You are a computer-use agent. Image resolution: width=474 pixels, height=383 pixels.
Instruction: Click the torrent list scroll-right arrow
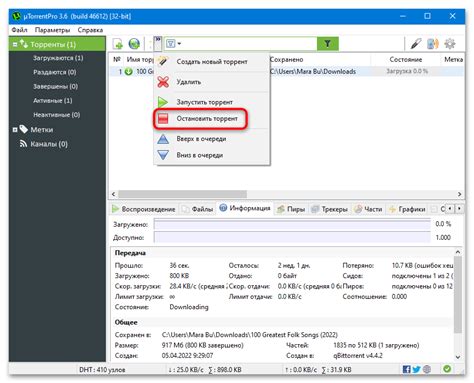(459, 194)
